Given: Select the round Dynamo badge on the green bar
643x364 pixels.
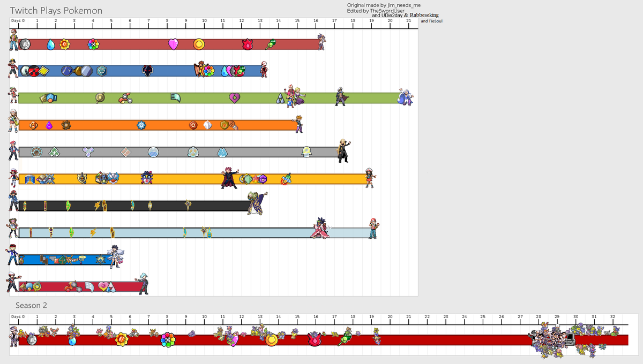Looking at the screenshot, I should tap(100, 98).
